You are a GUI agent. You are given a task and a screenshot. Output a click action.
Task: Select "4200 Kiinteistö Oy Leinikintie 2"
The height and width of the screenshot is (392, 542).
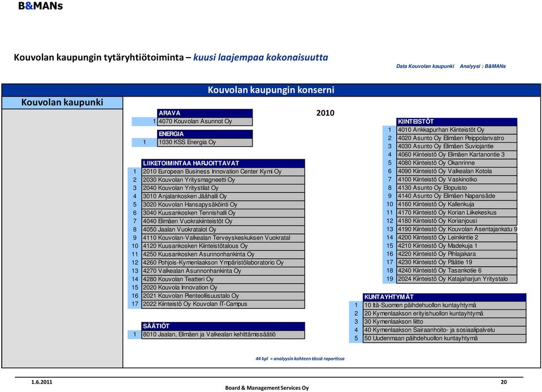click(x=457, y=238)
